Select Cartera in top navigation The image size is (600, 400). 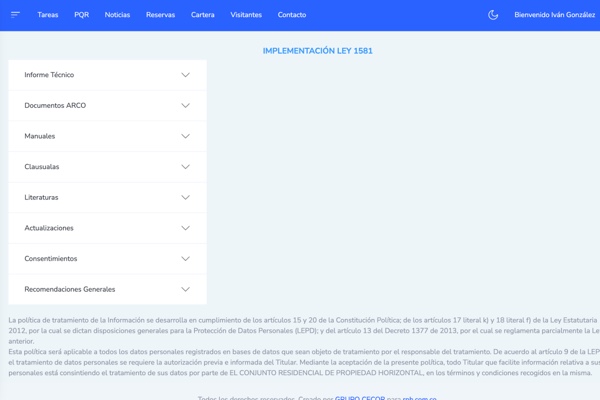pyautogui.click(x=203, y=15)
